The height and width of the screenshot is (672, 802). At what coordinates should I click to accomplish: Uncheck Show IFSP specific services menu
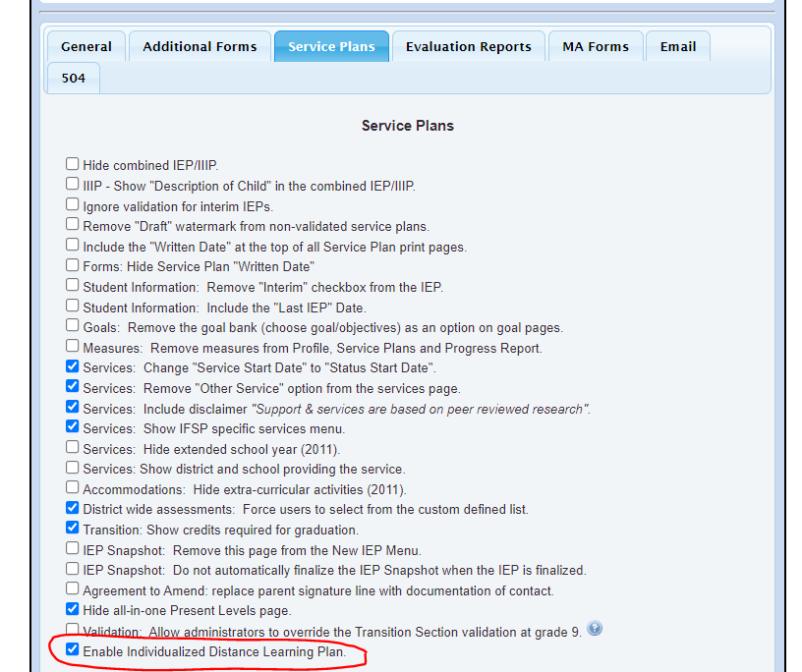coord(72,426)
